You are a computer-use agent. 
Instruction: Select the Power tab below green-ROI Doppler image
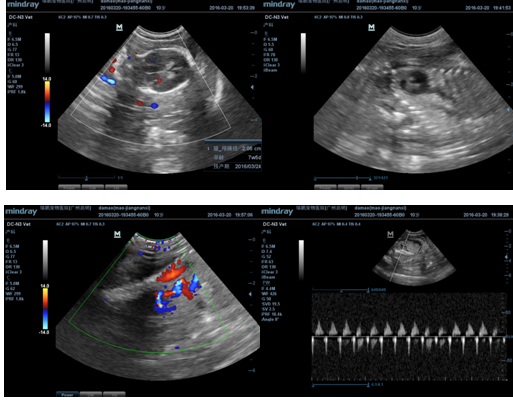[67, 394]
